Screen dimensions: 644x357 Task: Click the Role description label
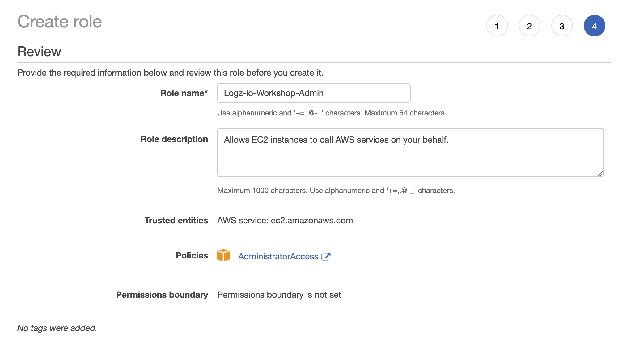pyautogui.click(x=174, y=139)
